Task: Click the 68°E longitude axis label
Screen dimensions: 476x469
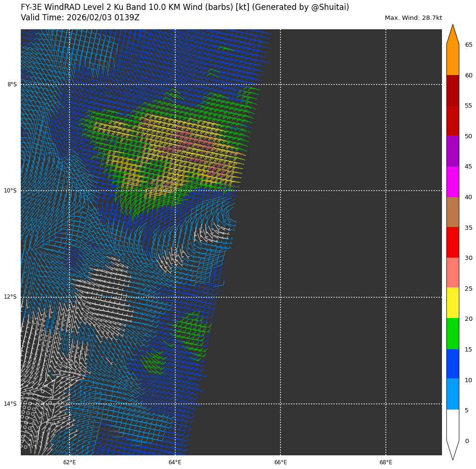Action: 386,462
